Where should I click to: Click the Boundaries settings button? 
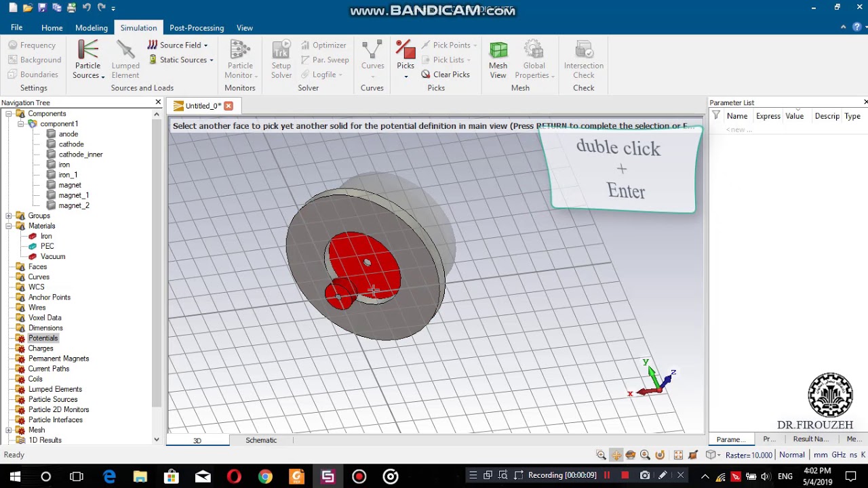click(33, 75)
